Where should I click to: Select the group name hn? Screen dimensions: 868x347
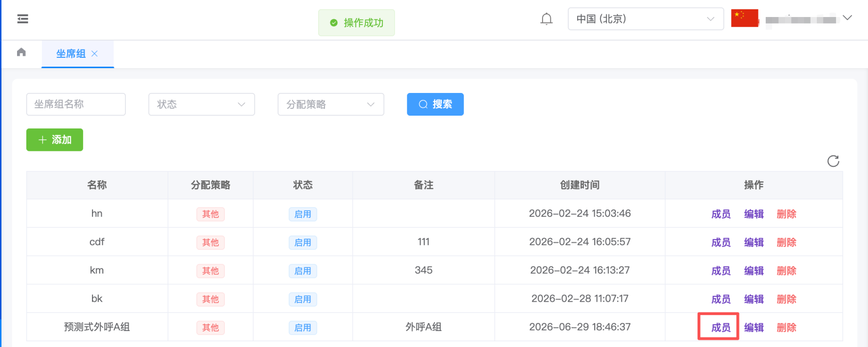pyautogui.click(x=97, y=214)
